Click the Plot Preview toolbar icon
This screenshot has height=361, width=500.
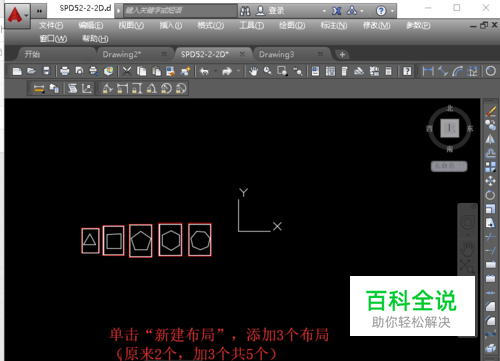click(x=79, y=71)
